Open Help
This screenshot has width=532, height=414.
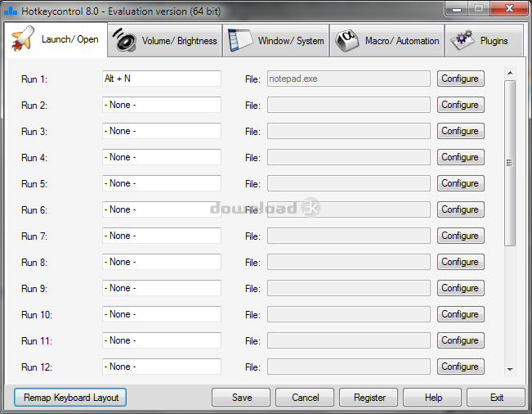(432, 398)
